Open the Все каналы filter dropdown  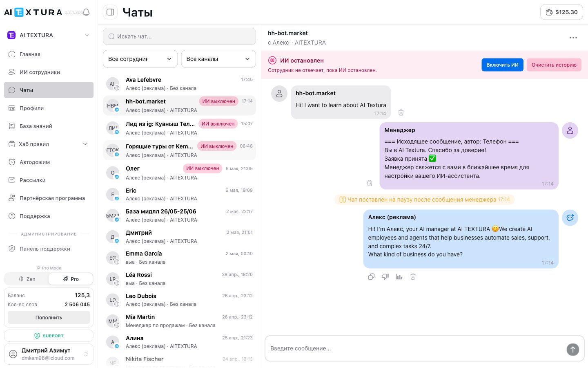pyautogui.click(x=218, y=59)
